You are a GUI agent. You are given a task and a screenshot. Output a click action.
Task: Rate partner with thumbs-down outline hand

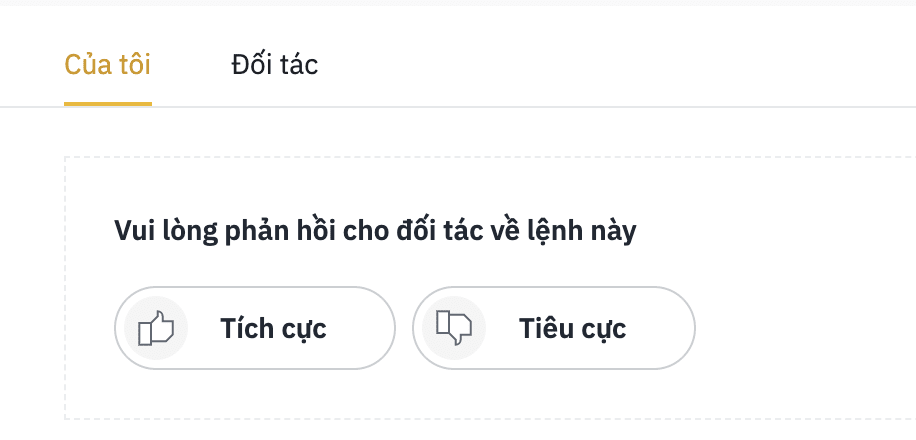point(454,328)
